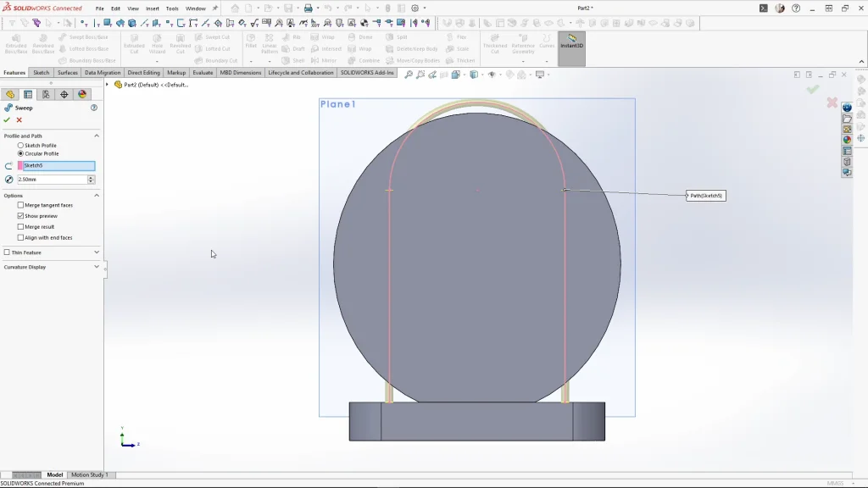
Task: Enable the Merge tangent faces checkbox
Action: click(x=21, y=205)
